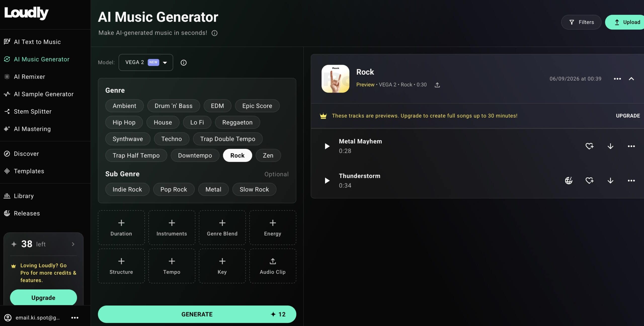Select Trap Half Tempo genre
This screenshot has width=644, height=326.
tap(136, 155)
